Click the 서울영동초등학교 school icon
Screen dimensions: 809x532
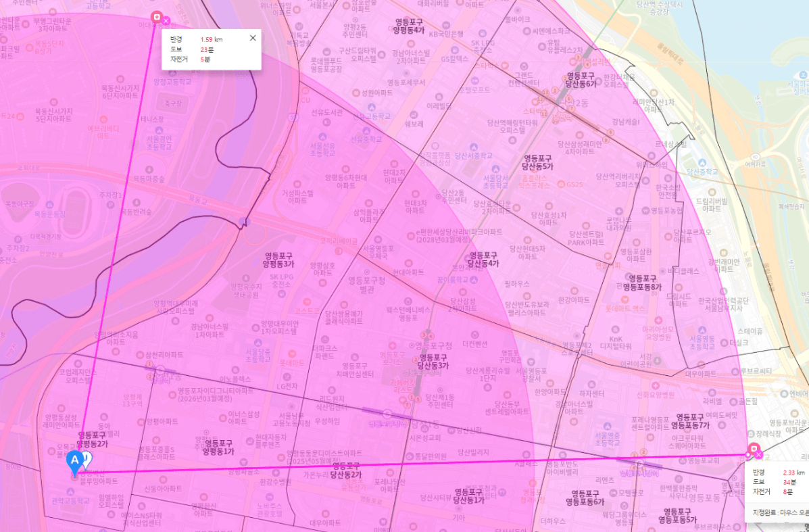click(701, 330)
